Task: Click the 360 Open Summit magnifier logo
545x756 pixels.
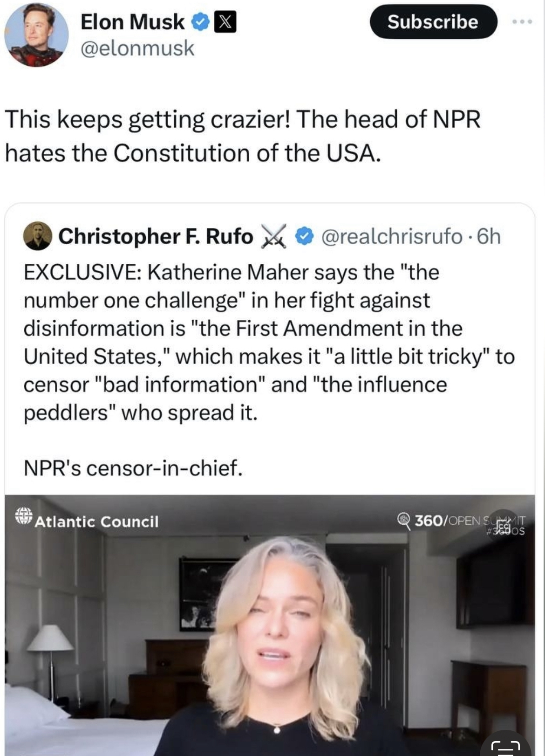Action: point(403,520)
